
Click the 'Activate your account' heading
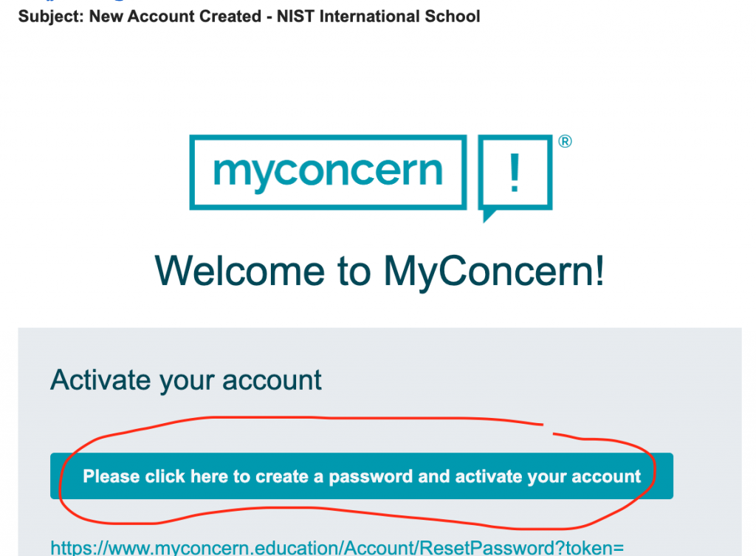[x=185, y=380]
